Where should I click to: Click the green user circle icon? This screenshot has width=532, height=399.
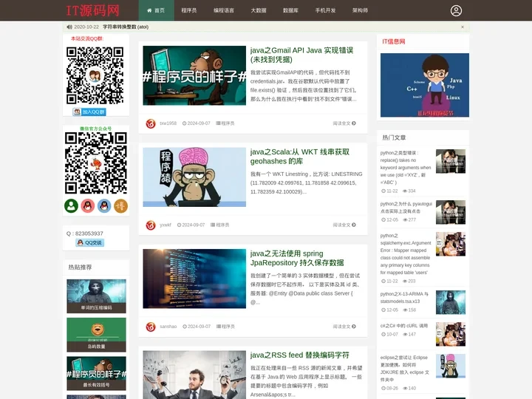point(71,206)
